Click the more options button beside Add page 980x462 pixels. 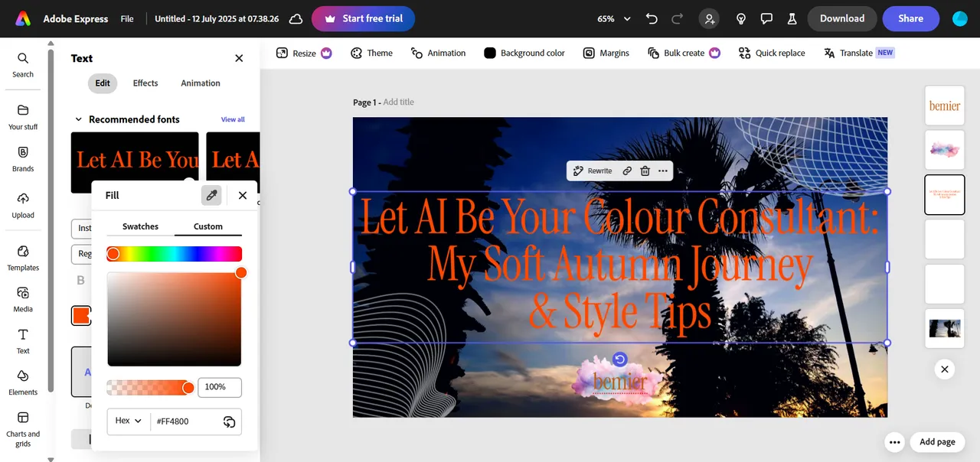(893, 442)
